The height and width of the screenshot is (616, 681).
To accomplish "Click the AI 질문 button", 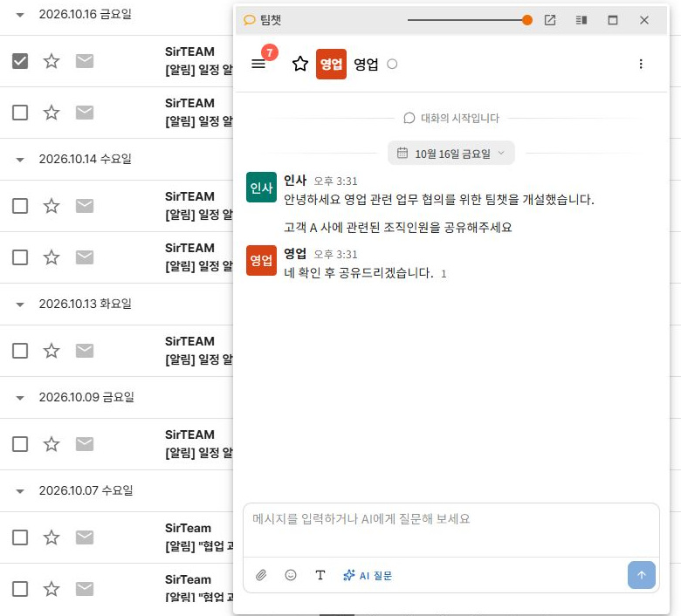I will [x=368, y=575].
